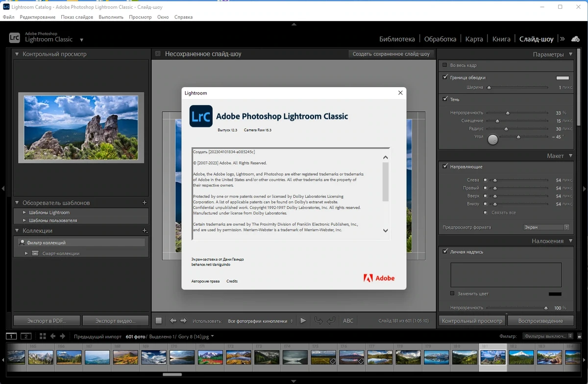This screenshot has width=588, height=384.
Task: Open Фильтры выключены dropdown
Action: (x=548, y=336)
